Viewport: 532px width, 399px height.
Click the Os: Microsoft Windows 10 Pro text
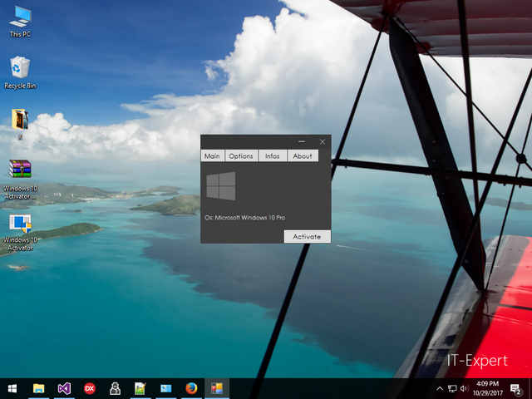point(244,218)
